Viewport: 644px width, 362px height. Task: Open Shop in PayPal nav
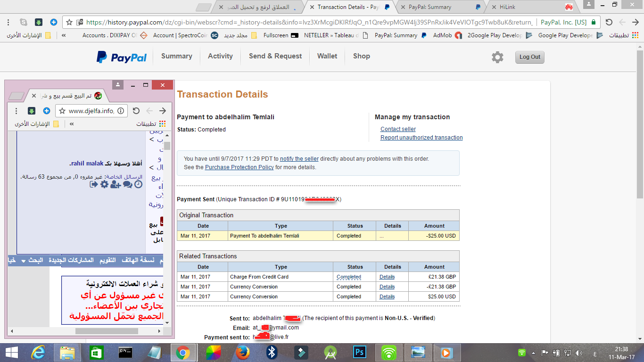362,56
